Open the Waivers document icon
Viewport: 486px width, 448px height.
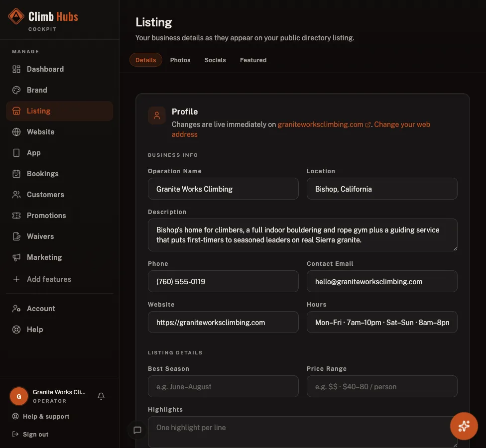click(x=16, y=236)
